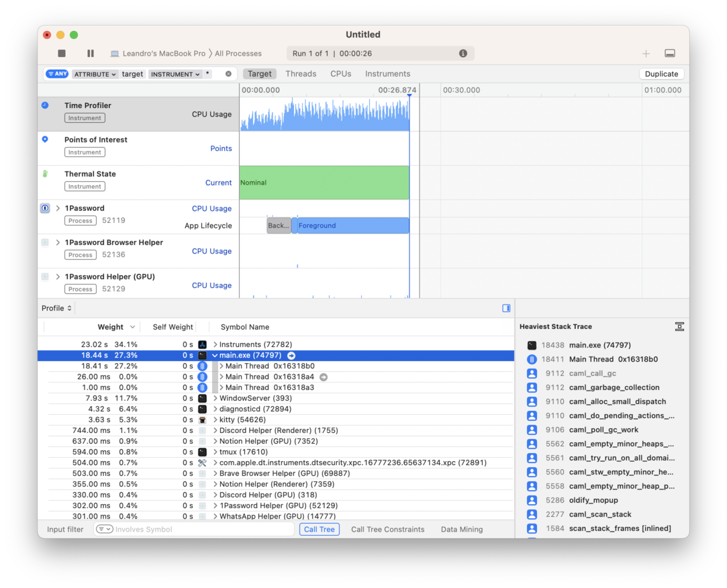Select the tmux (17610) row
This screenshot has height=588, width=727.
tap(276, 452)
